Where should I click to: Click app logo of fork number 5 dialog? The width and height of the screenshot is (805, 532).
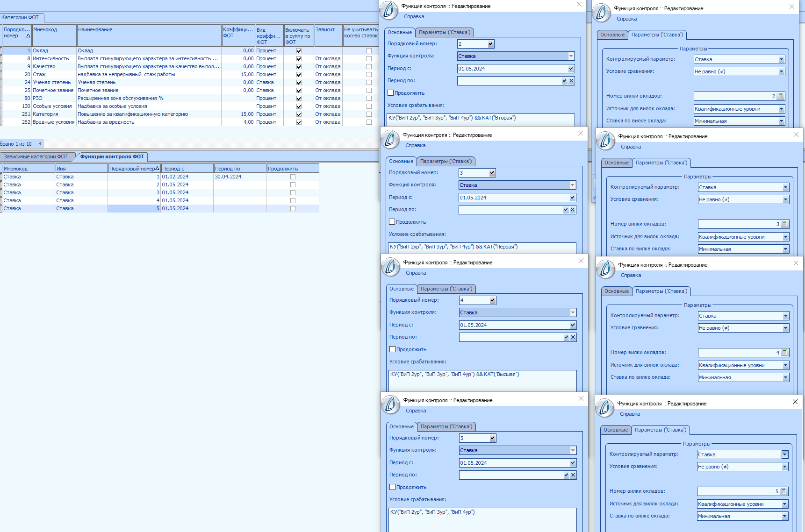point(604,408)
